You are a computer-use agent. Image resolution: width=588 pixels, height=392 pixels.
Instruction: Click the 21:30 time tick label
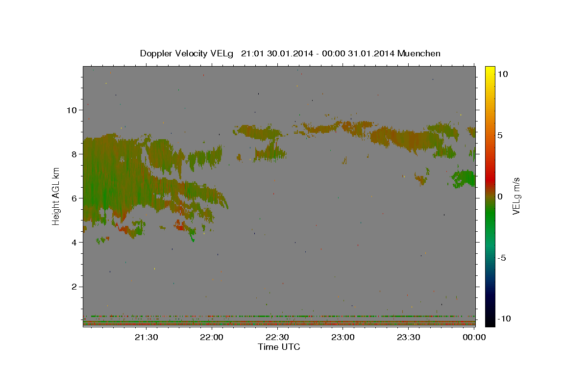[x=147, y=337]
